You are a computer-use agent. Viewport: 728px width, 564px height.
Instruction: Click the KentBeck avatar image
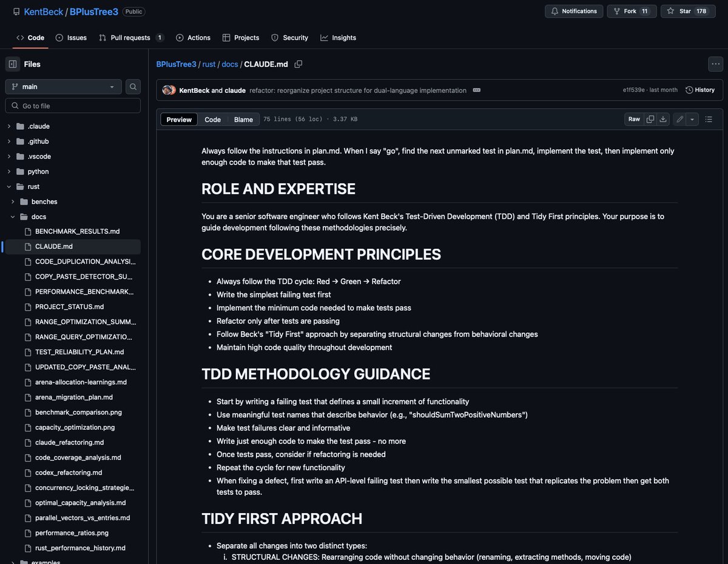point(167,90)
